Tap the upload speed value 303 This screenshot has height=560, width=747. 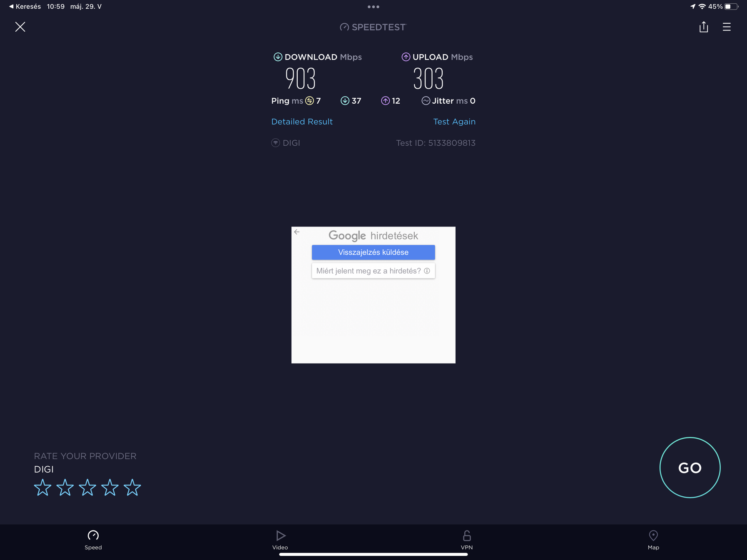(428, 79)
